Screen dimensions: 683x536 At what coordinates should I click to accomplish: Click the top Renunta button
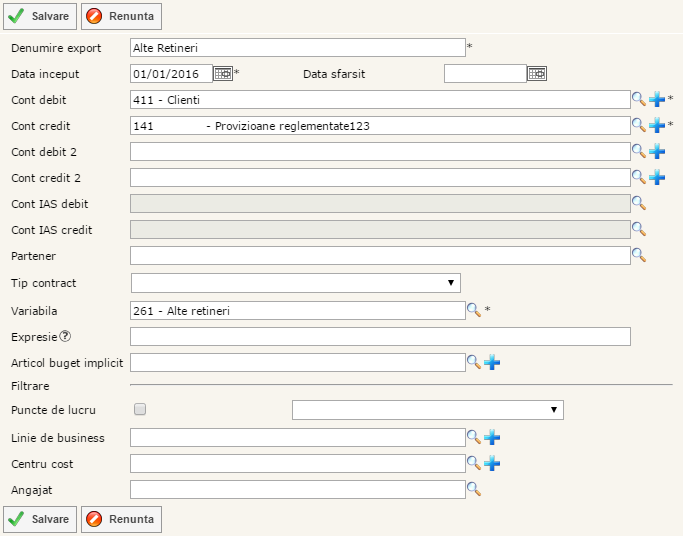121,17
